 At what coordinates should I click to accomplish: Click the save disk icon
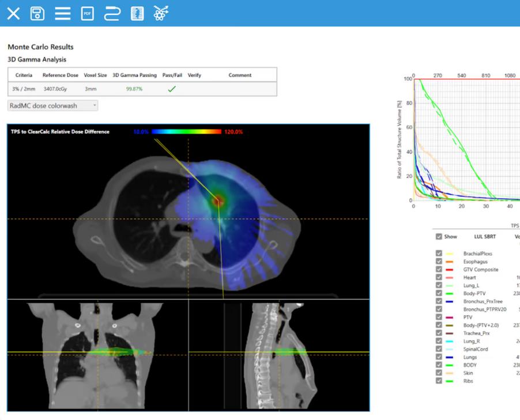pyautogui.click(x=37, y=14)
